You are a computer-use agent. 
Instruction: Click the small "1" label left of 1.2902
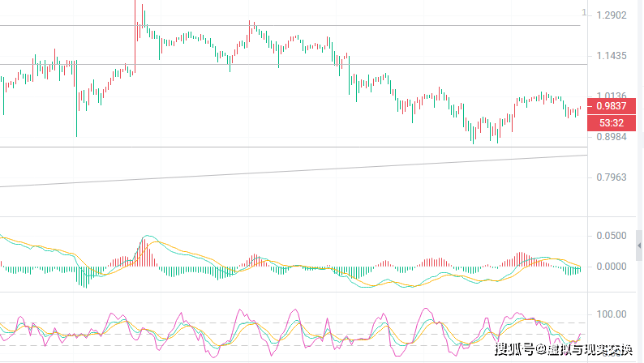pos(584,12)
